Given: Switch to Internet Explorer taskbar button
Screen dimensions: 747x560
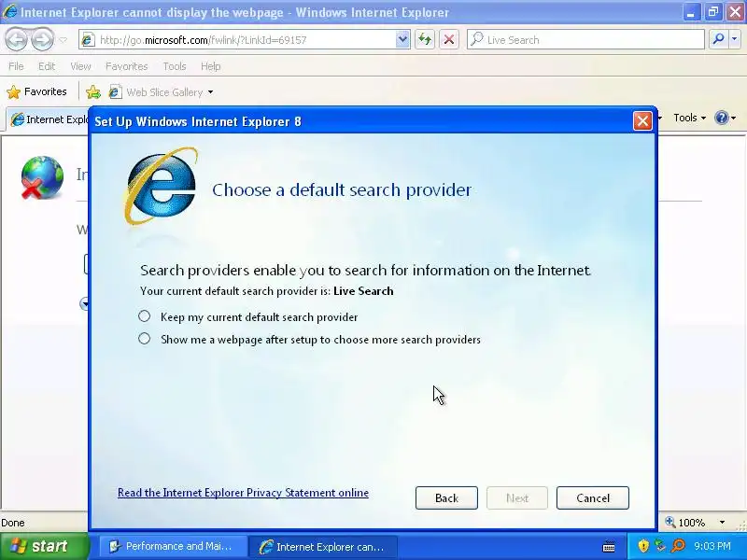Looking at the screenshot, I should coord(323,547).
